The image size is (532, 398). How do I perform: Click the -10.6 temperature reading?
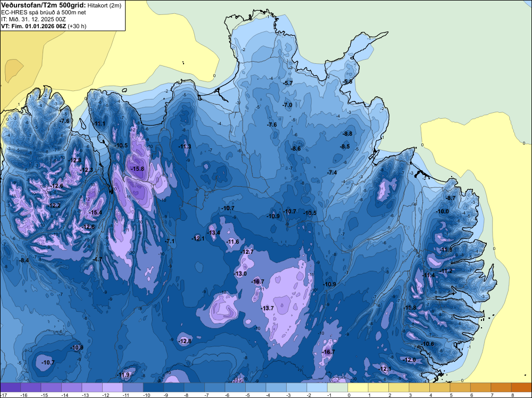point(428,344)
